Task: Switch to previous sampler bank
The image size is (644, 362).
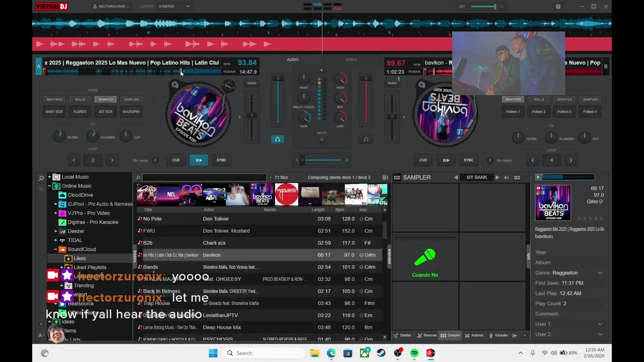Action: pos(456,177)
